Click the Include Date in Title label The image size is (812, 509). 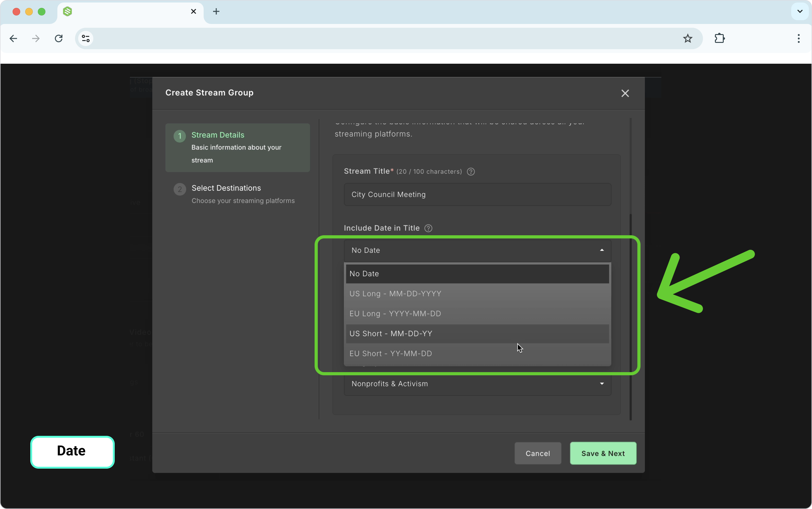click(x=382, y=228)
